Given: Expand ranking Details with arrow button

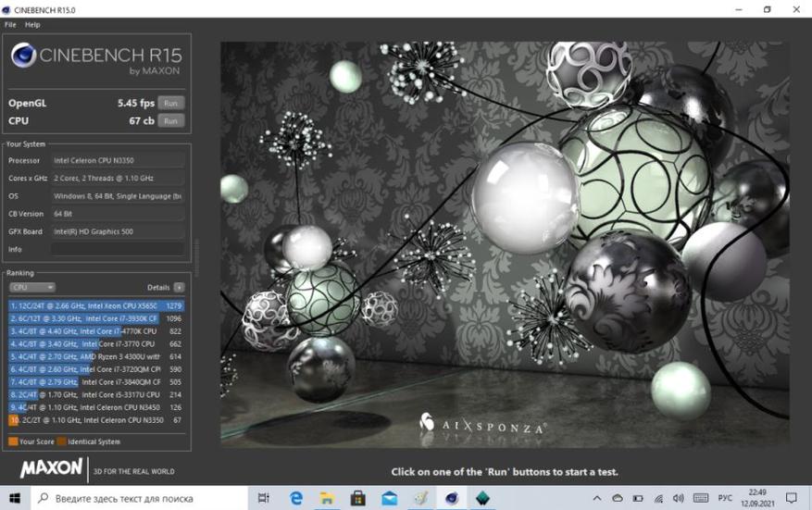Looking at the screenshot, I should tap(179, 288).
